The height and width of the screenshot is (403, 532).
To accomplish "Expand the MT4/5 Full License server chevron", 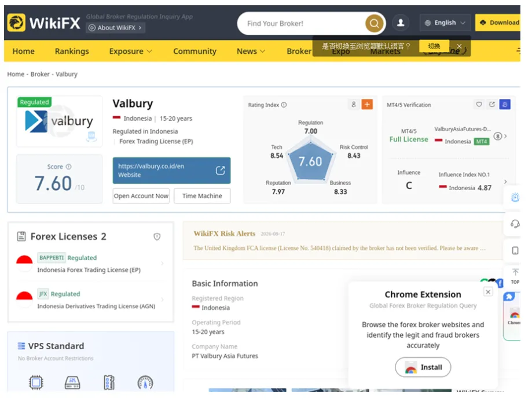I will 505,136.
